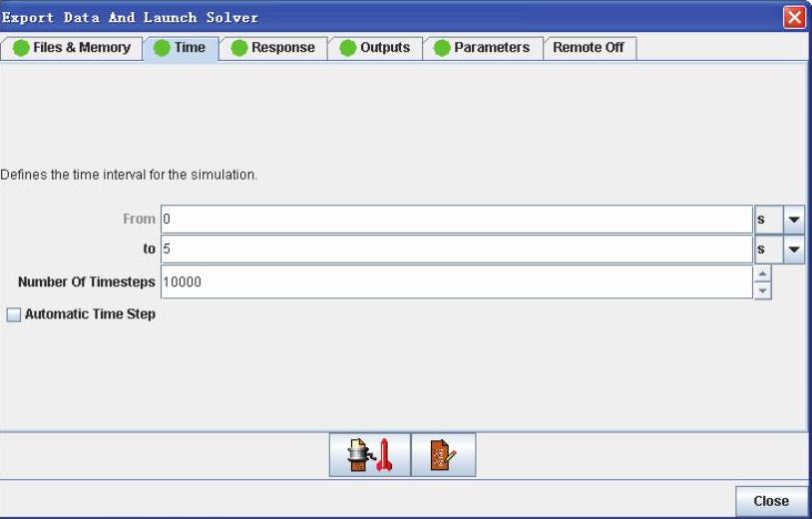Image resolution: width=812 pixels, height=519 pixels.
Task: Click the edit document pencil icon button
Action: [x=443, y=455]
